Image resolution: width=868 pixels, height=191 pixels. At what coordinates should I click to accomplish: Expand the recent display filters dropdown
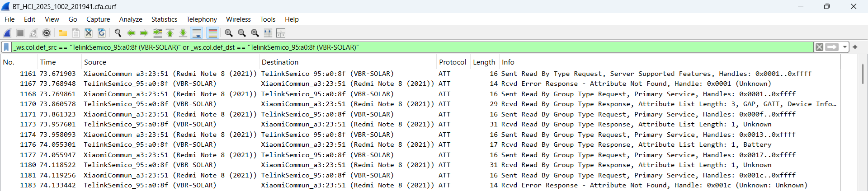[x=844, y=47]
